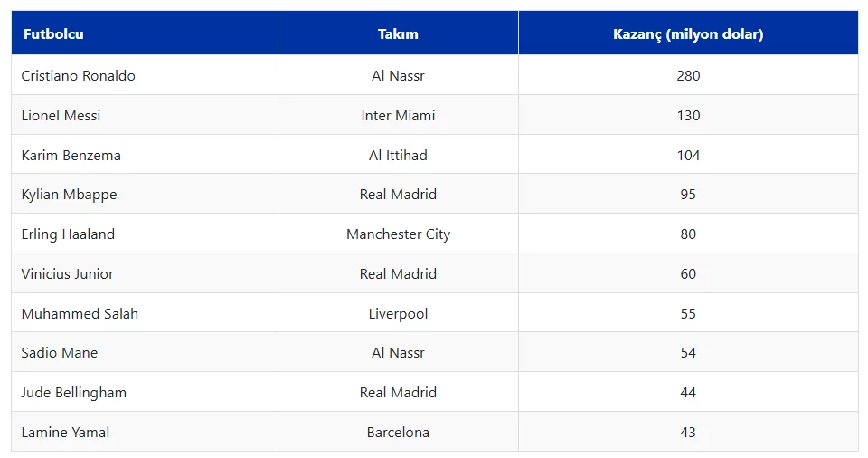Click the Manchester City team cell
Viewport: 868px width, 458px height.
(398, 234)
